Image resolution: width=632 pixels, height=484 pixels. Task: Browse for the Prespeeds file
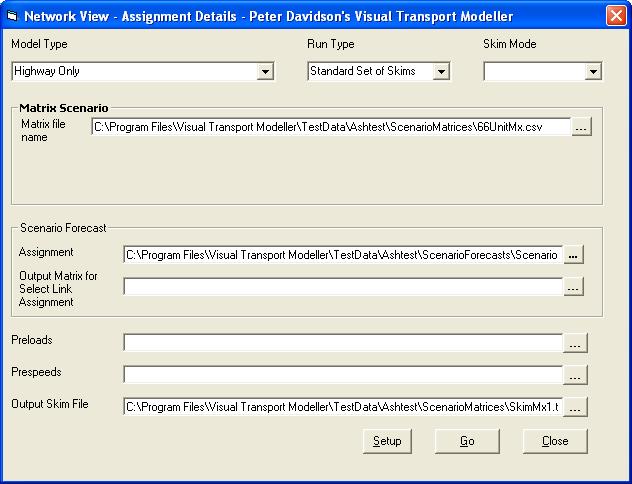575,375
